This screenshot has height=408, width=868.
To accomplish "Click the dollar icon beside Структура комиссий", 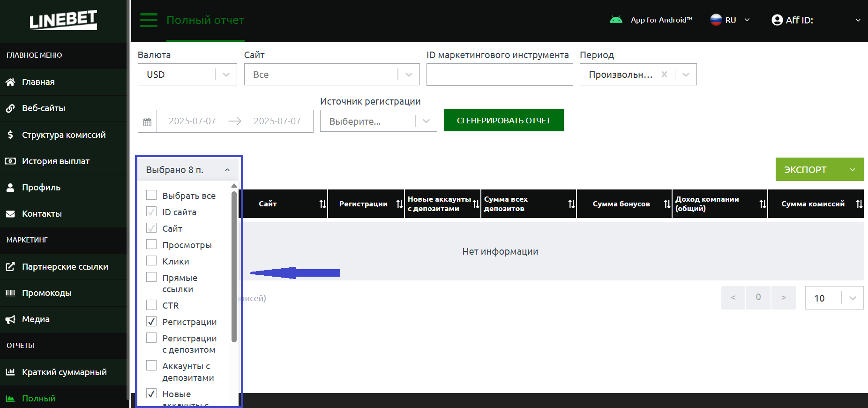I will 10,135.
